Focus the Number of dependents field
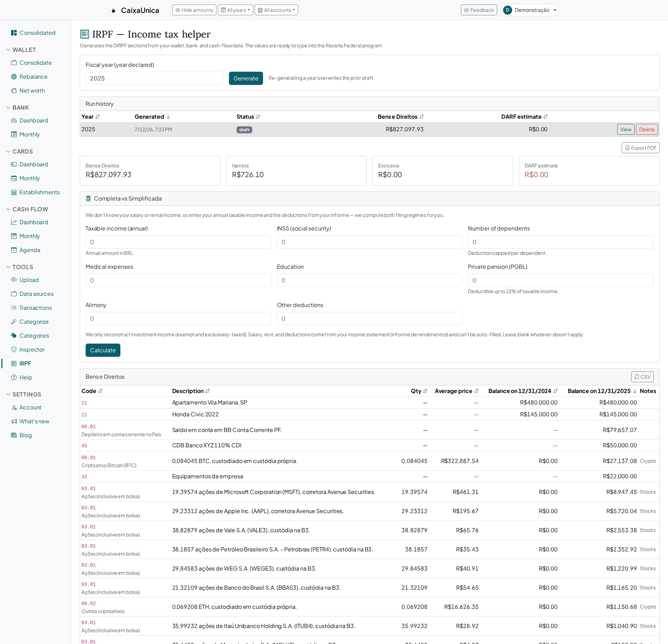The height and width of the screenshot is (644, 668). click(560, 242)
